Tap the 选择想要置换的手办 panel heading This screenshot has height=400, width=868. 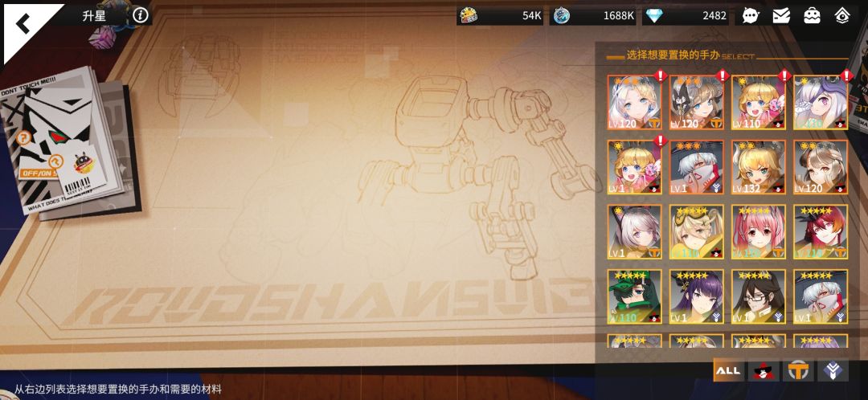tap(674, 56)
